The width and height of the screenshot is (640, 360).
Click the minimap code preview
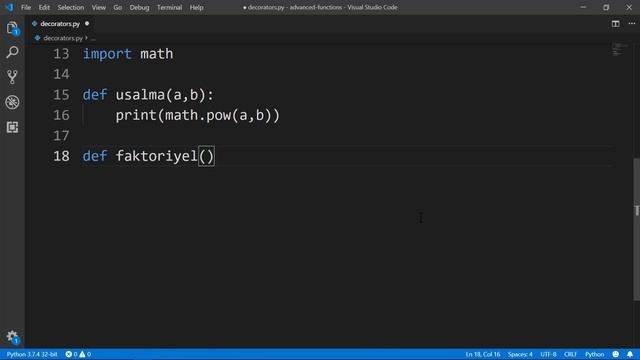620,49
